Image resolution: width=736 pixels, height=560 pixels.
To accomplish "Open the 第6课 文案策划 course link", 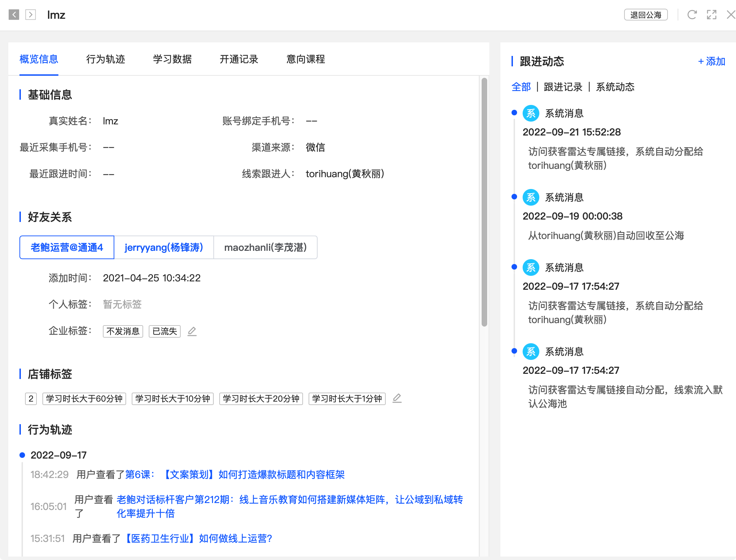I will (235, 475).
